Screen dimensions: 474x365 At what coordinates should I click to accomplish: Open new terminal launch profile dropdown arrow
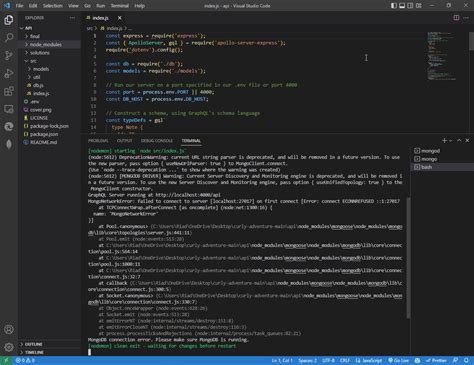[451, 141]
